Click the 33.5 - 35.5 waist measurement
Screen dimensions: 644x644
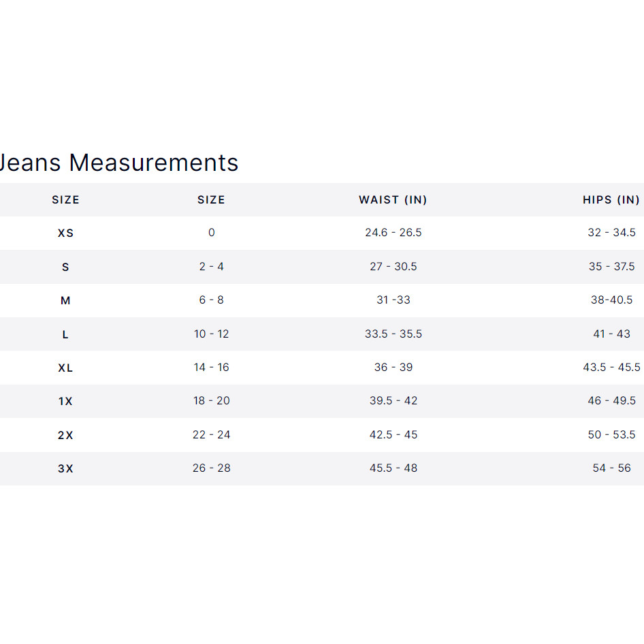coord(393,334)
